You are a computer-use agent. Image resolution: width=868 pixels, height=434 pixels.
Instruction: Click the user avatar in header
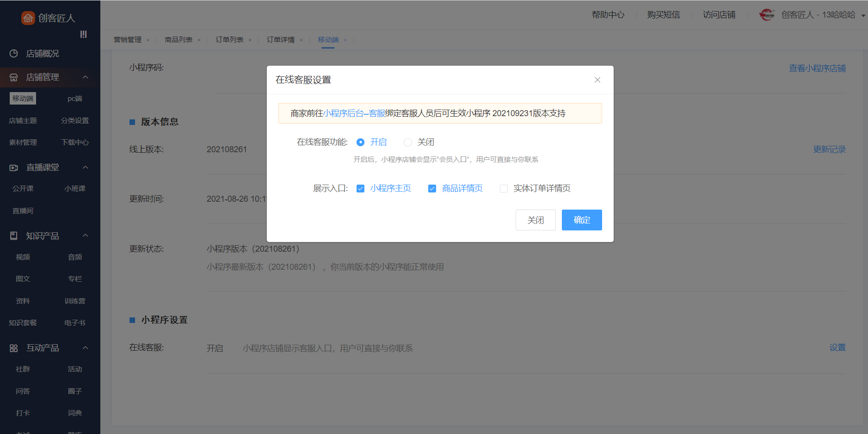[767, 15]
